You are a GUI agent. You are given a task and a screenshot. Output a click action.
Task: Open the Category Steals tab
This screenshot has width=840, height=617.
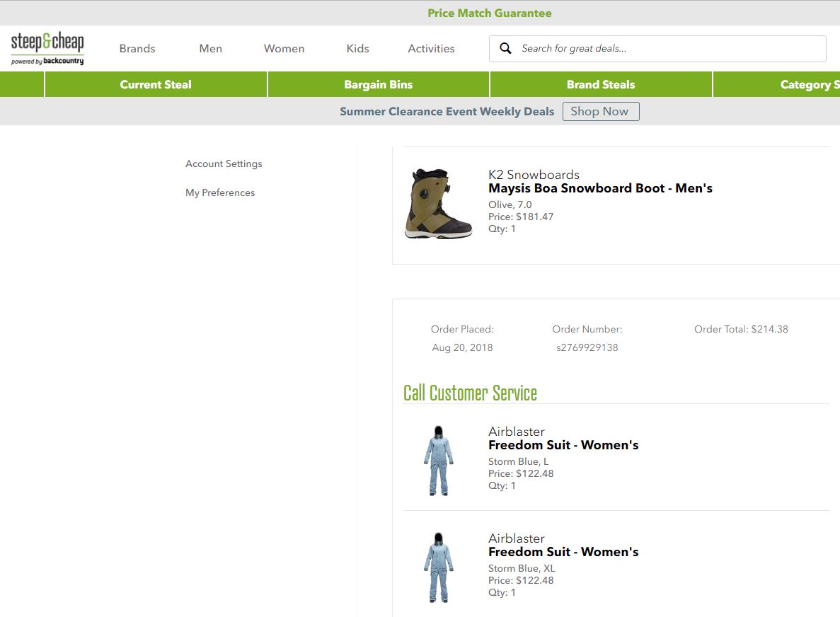click(776, 84)
